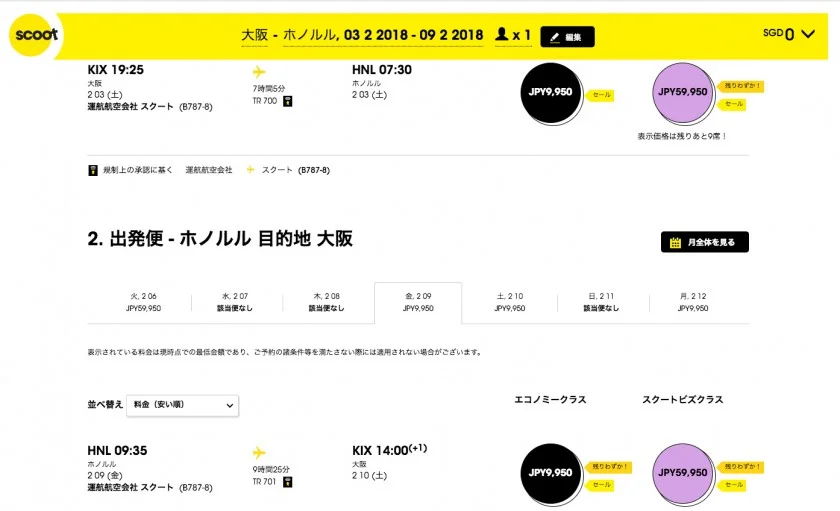Click the regulatory approval icon in legend
Image resolution: width=840 pixels, height=511 pixels.
coord(93,170)
